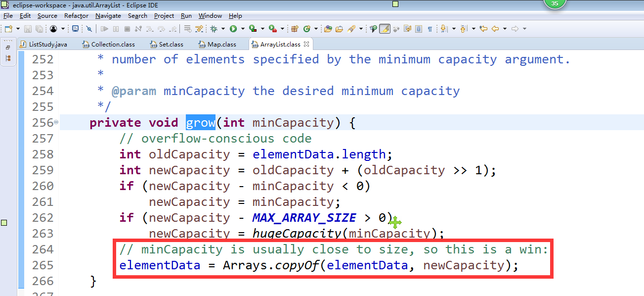Open the External Tools dropdown arrow

coord(282,29)
